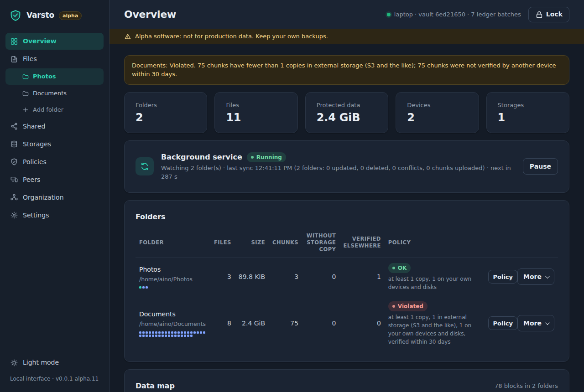Click the Peers devices icon
The height and width of the screenshot is (392, 584).
14,180
